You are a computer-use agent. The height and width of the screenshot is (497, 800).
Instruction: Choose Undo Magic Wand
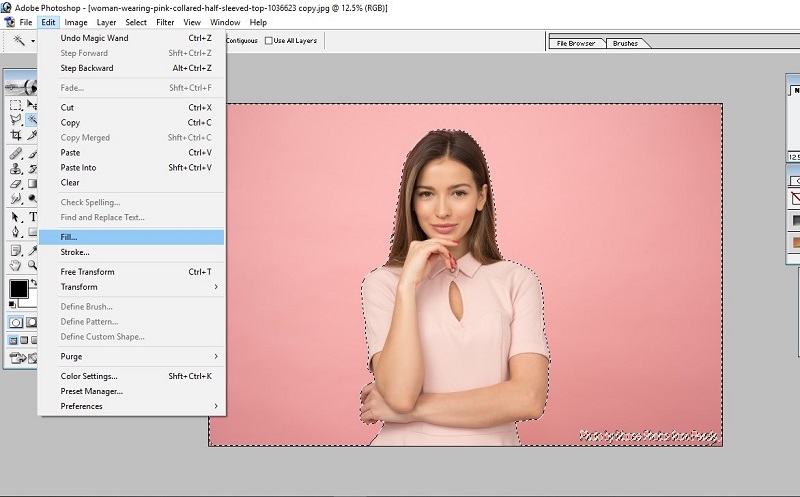point(131,38)
